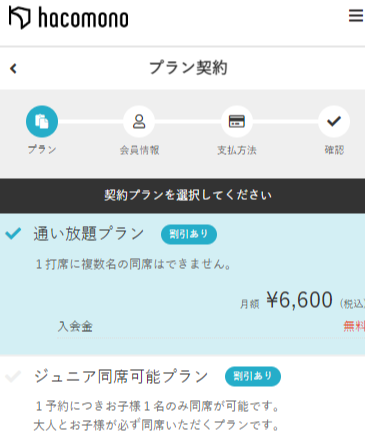Screen dimensions: 365x438
Task: Check the ジュニア同席可能プラン checkmark
Action: (x=13, y=376)
